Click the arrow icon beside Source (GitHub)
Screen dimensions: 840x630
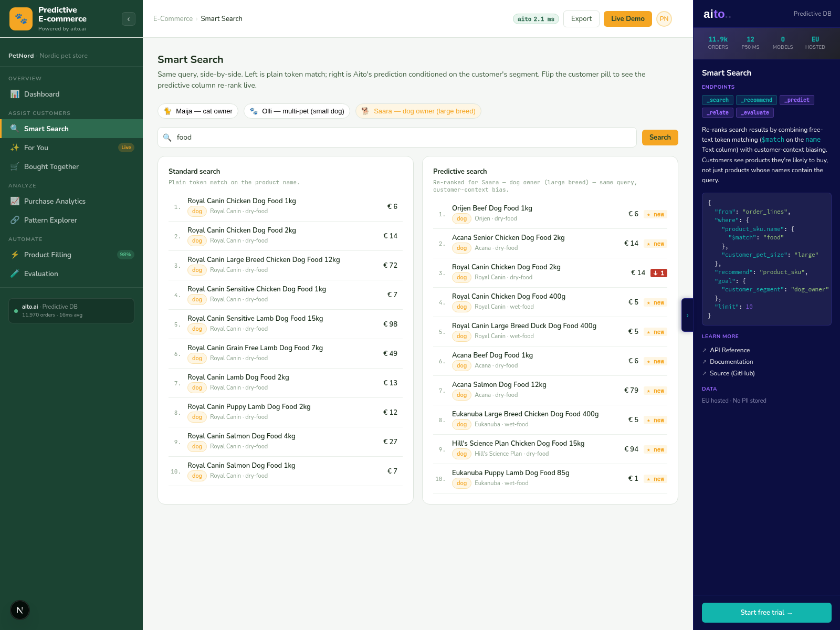coord(705,373)
